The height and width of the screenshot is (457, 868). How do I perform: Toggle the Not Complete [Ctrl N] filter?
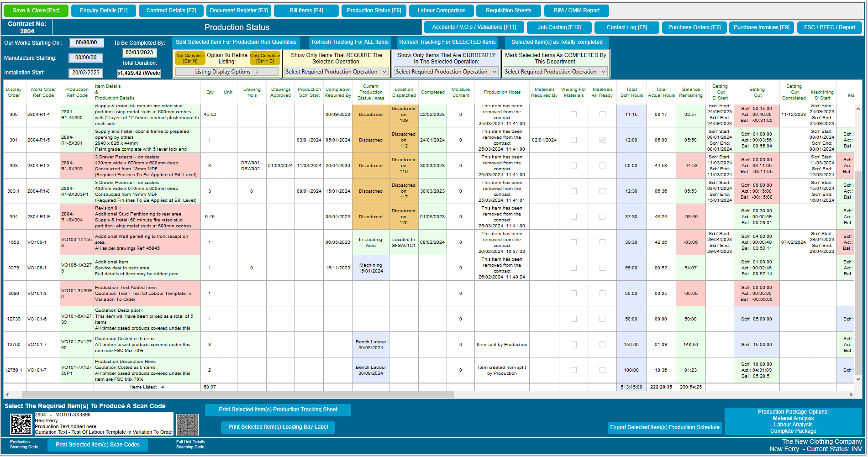click(189, 58)
